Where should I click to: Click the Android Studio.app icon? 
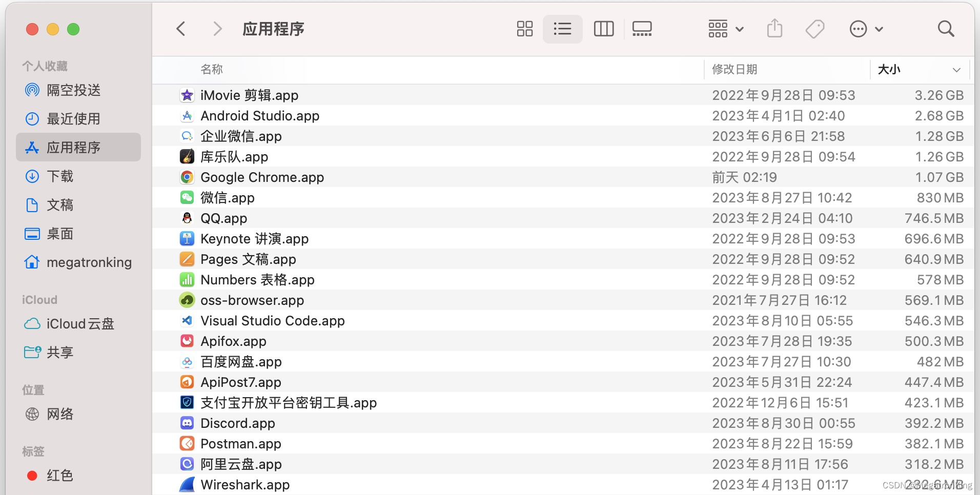pos(187,116)
